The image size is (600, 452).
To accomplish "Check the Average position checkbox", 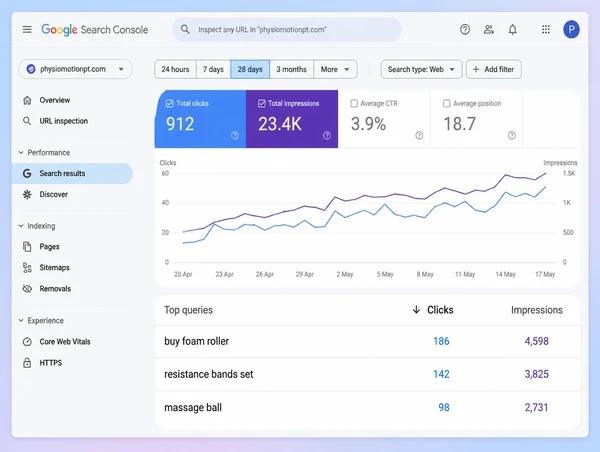I will point(447,103).
